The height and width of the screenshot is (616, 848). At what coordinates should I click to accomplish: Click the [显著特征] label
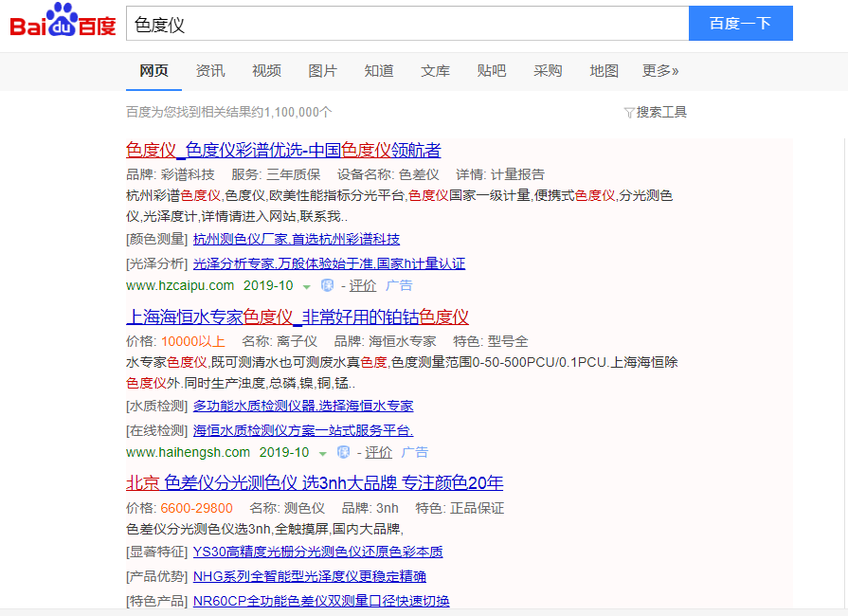[x=157, y=552]
